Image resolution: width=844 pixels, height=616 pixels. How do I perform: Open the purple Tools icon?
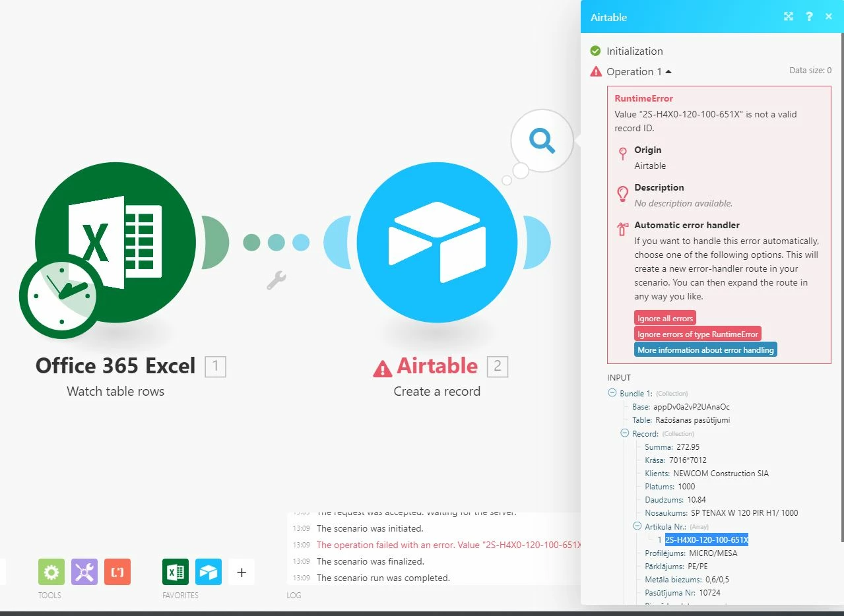[x=84, y=572]
